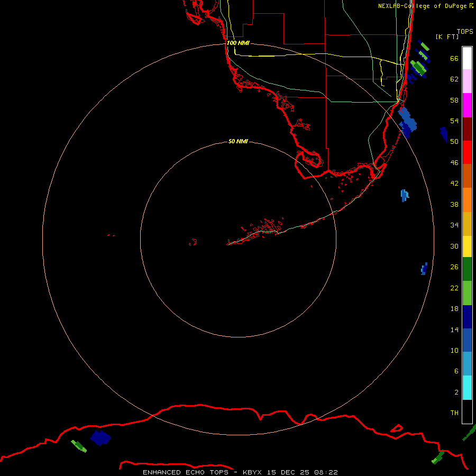The height and width of the screenshot is (476, 476).
Task: Click the legend value "2"
Action: [456, 392]
